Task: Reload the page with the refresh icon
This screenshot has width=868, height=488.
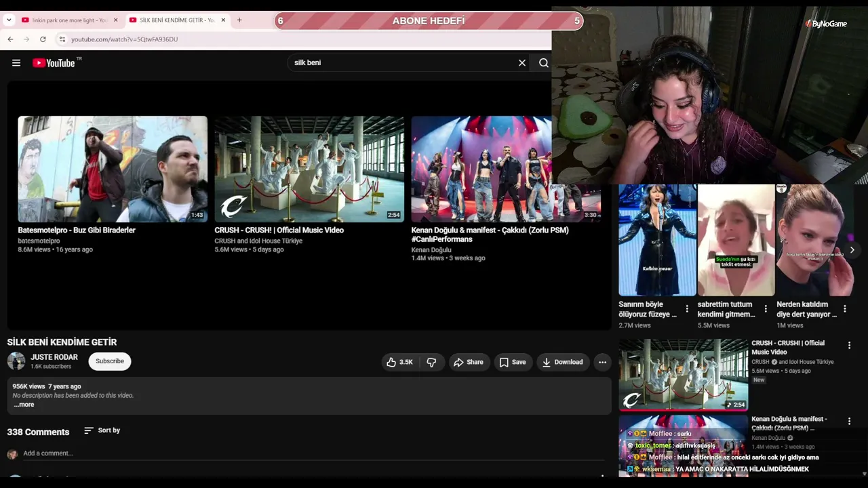Action: [43, 39]
